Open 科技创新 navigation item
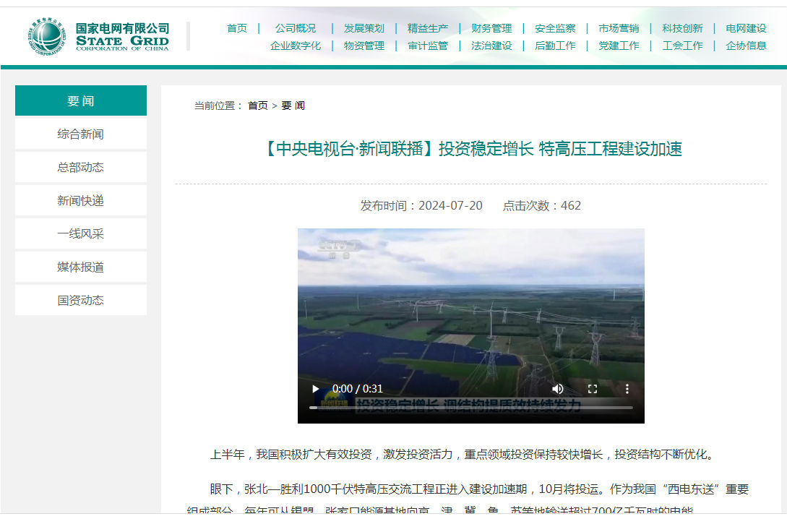This screenshot has height=532, width=787. tap(682, 28)
